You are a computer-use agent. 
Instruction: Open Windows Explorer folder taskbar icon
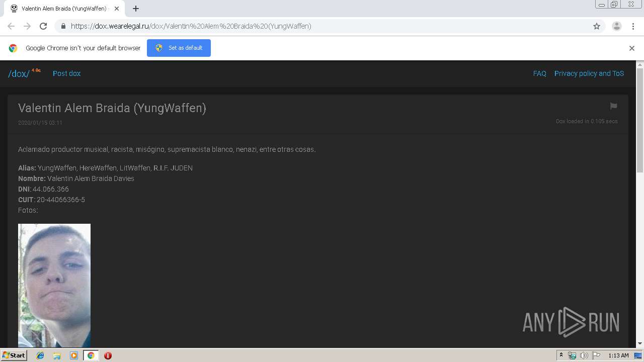pyautogui.click(x=57, y=355)
